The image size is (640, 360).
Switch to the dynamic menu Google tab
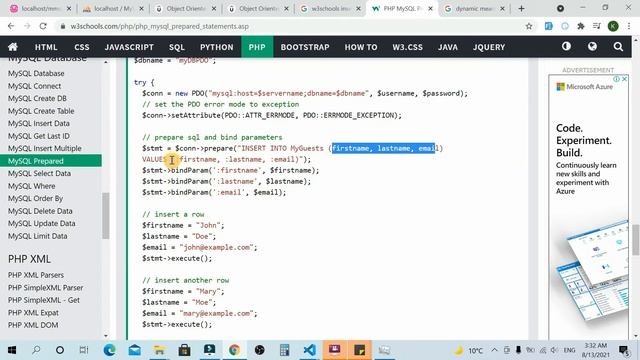474,9
